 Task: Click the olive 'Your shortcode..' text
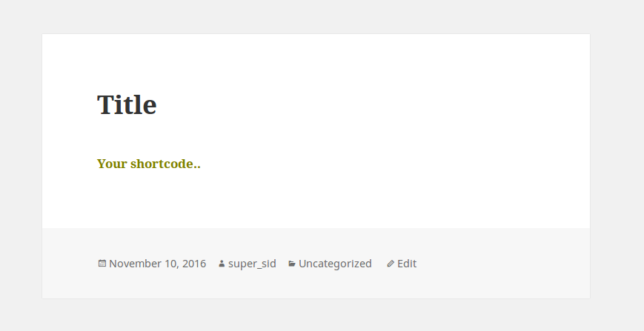point(149,164)
